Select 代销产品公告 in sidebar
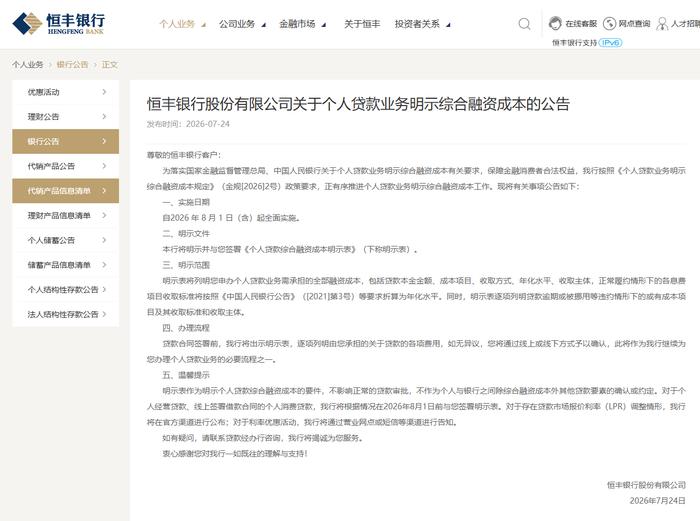Image resolution: width=700 pixels, height=521 pixels. (x=66, y=166)
